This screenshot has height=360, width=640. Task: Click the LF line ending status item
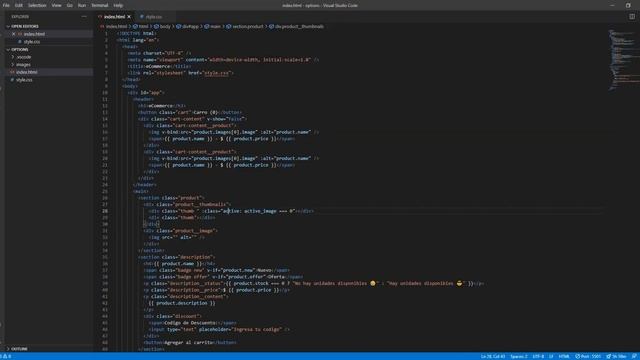pos(551,356)
